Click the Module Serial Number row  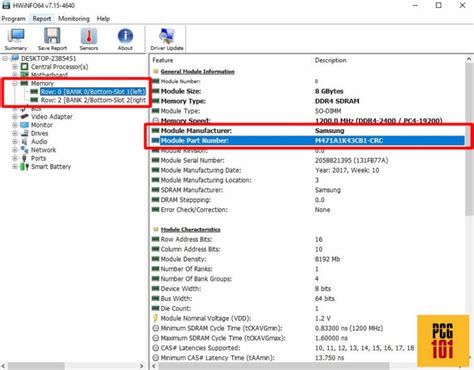pos(308,160)
